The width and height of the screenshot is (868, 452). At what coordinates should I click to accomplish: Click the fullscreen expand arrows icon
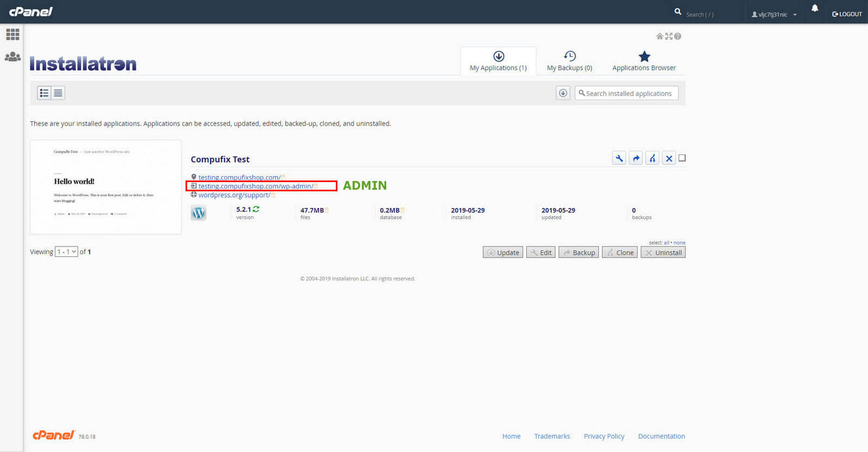click(668, 36)
